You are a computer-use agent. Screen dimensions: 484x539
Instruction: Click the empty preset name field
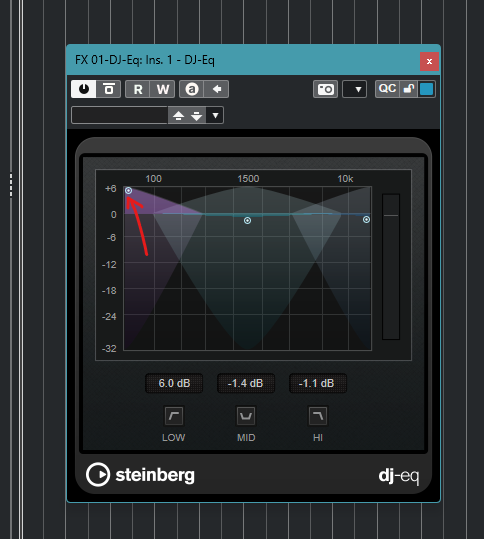119,115
